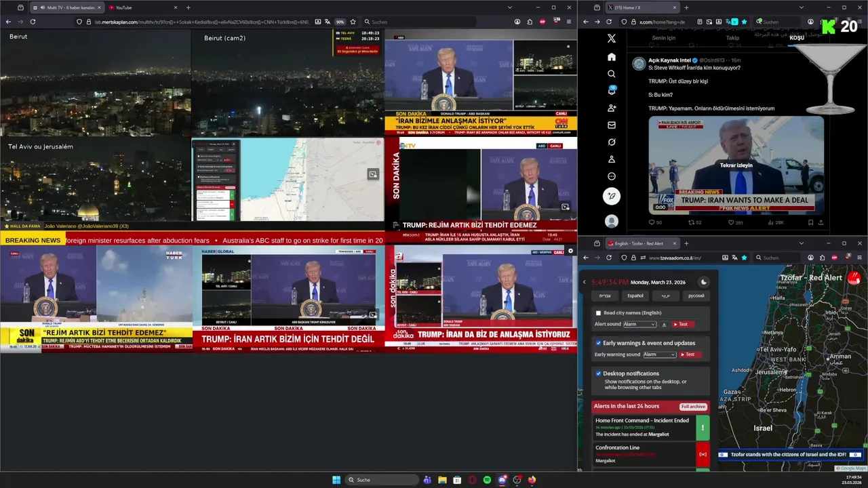Upload custom alert sound in Tzofar
This screenshot has height=488, width=868.
tap(665, 325)
